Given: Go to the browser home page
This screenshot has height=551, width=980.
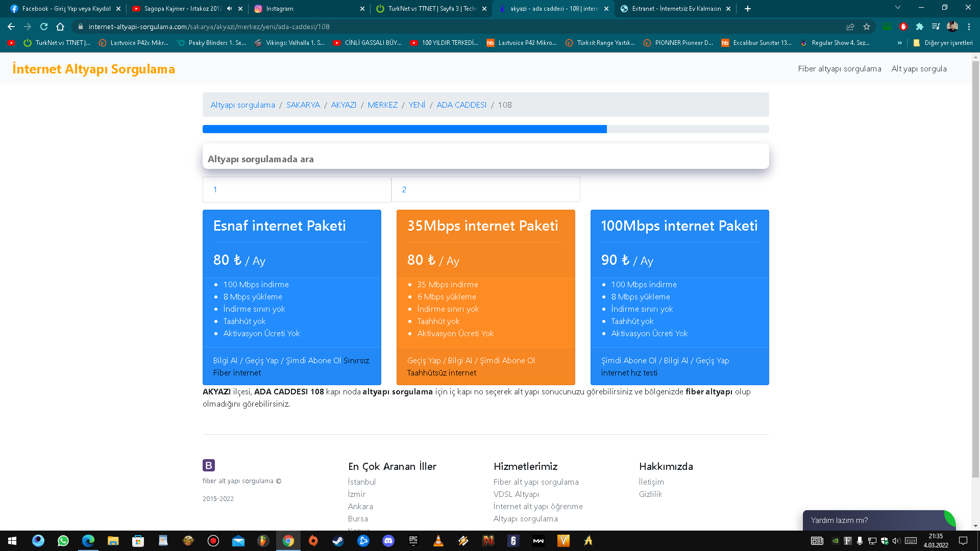Looking at the screenshot, I should [60, 27].
